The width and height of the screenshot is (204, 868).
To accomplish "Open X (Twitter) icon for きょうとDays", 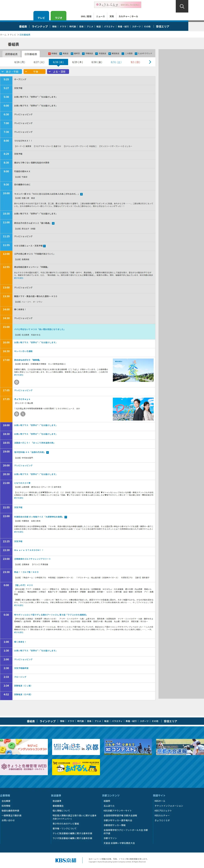I will coord(23,414).
